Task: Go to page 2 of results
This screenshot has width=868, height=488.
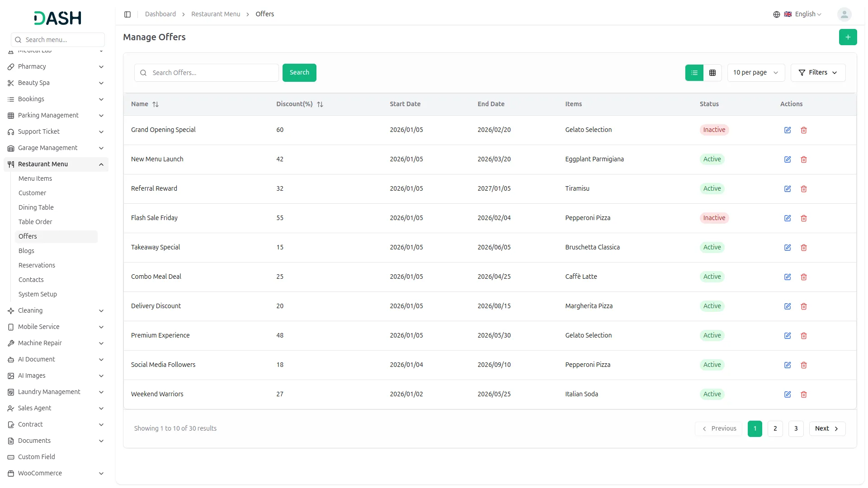Action: pos(774,428)
